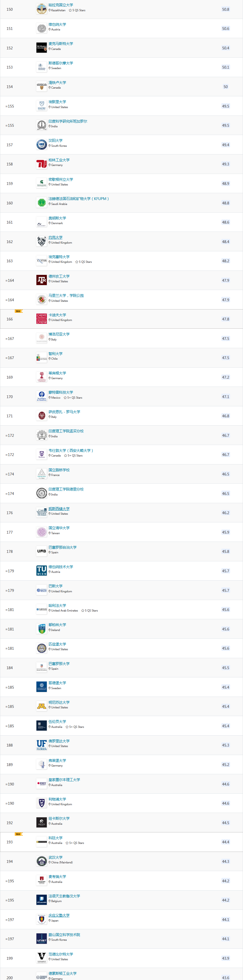Open the 国立清华大学 link
Image resolution: width=243 pixels, height=980 pixels.
[59, 528]
